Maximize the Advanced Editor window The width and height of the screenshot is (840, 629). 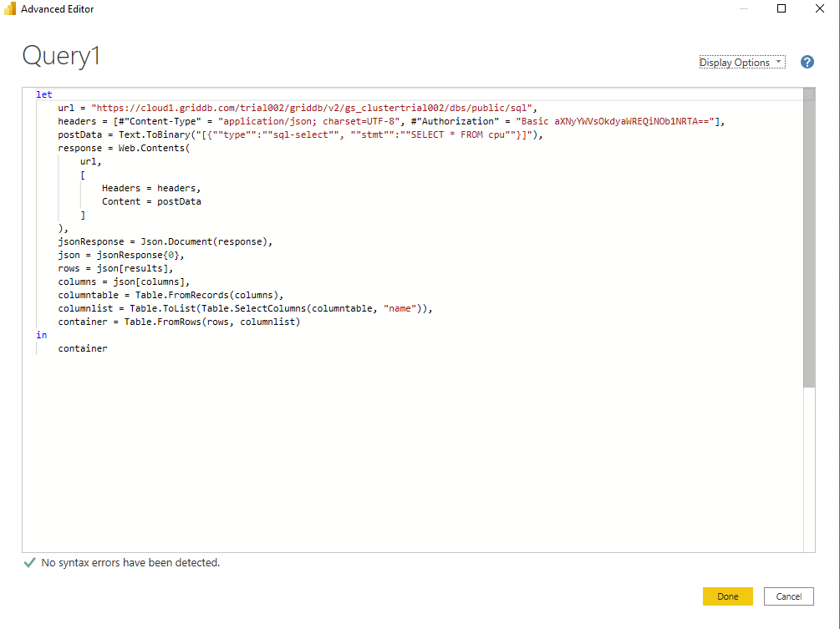(x=781, y=9)
